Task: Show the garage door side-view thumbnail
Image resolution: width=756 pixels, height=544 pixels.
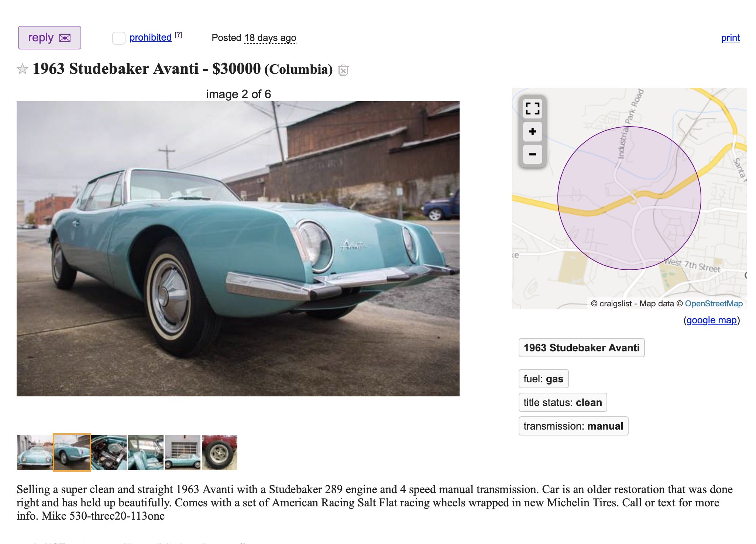Action: pyautogui.click(x=183, y=452)
